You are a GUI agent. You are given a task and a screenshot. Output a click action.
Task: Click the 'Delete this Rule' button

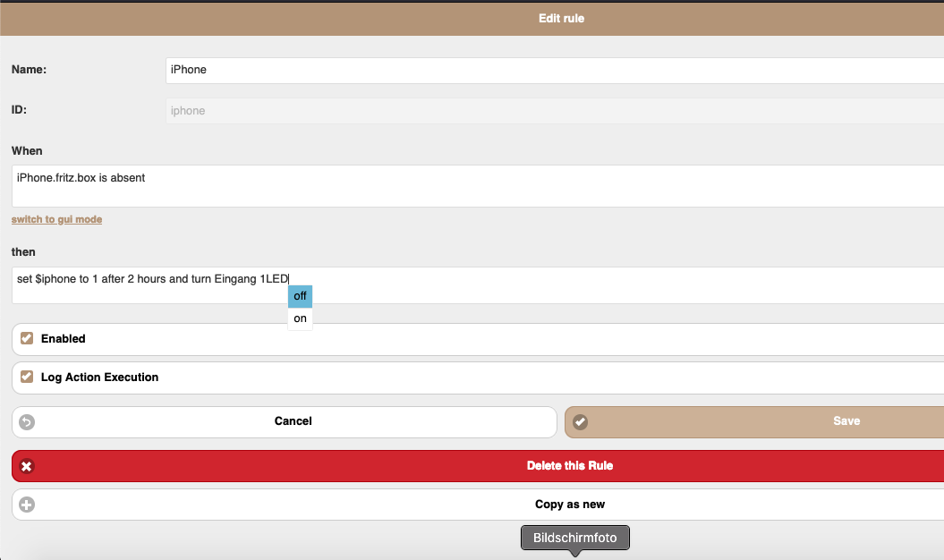[478, 466]
